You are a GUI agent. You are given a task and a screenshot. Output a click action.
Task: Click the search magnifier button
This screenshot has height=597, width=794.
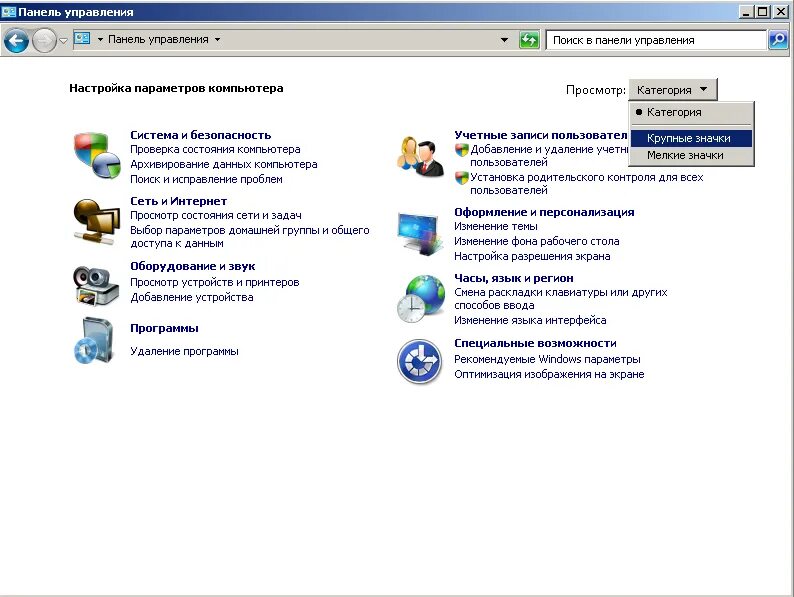click(778, 39)
